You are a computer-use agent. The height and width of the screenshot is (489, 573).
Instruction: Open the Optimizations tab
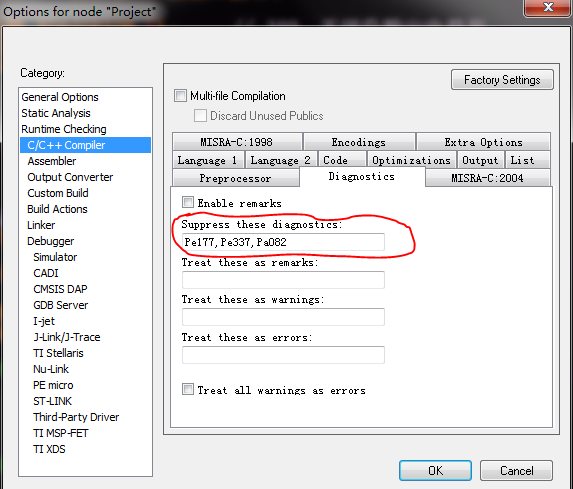coord(411,160)
